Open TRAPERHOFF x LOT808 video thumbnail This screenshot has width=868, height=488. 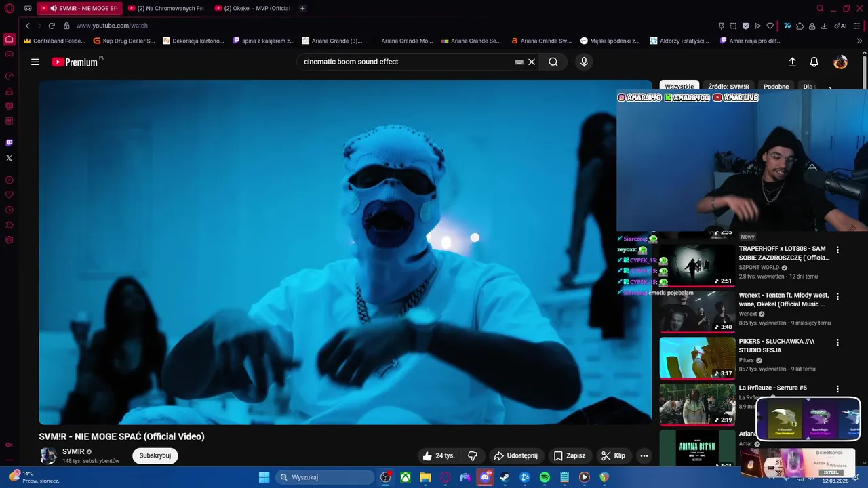[697, 265]
